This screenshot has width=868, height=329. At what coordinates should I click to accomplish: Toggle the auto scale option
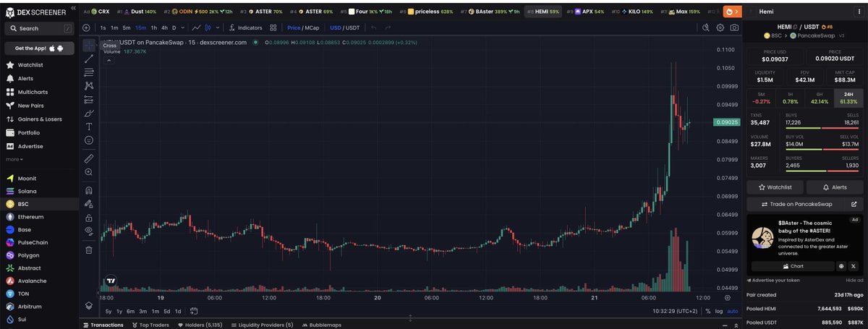[733, 311]
